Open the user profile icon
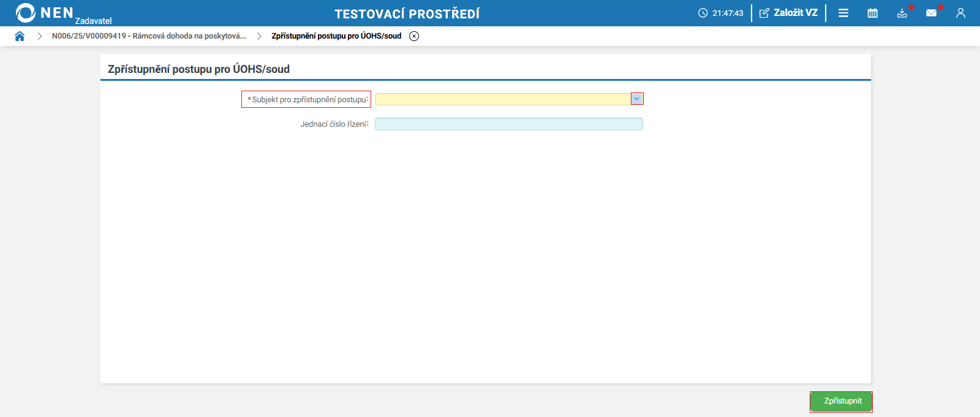 coord(960,13)
